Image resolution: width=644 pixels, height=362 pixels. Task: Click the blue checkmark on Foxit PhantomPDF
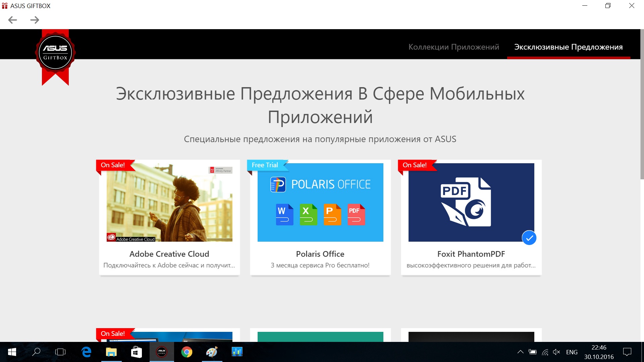click(529, 238)
